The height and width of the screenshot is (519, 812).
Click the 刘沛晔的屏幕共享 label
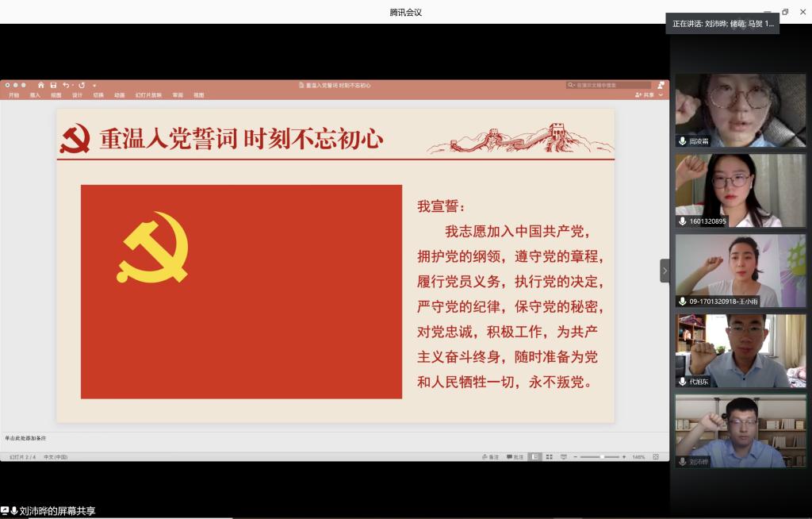[57, 511]
